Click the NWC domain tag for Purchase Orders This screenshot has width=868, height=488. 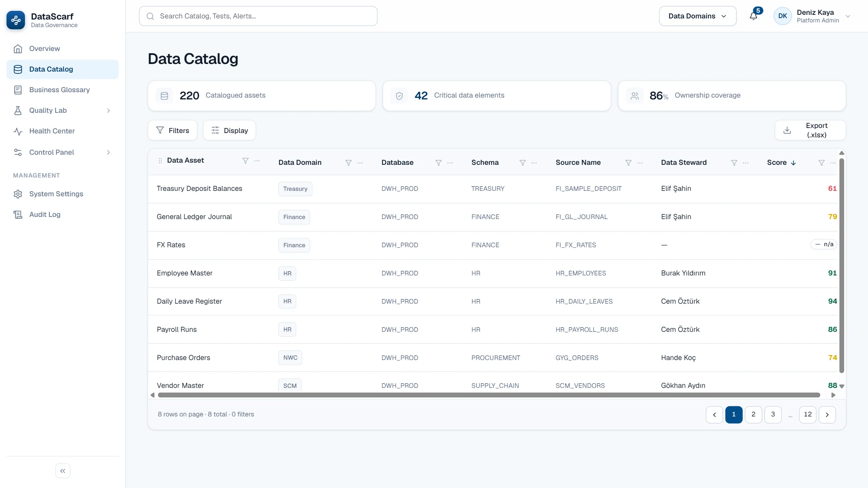pyautogui.click(x=290, y=358)
